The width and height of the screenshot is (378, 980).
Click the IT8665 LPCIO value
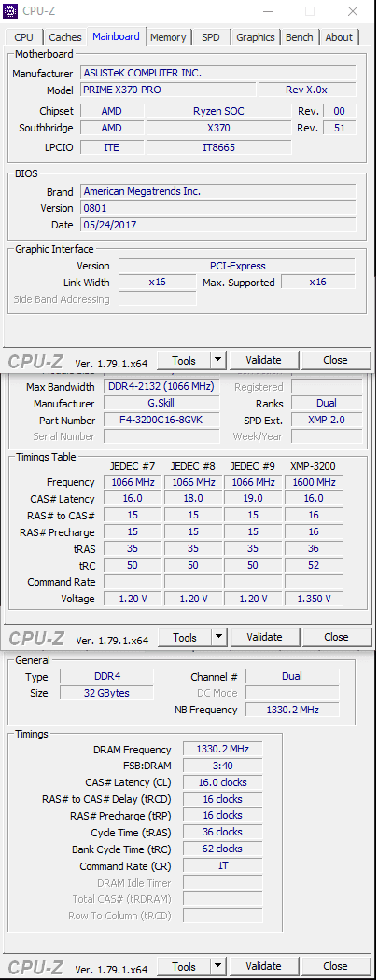click(x=219, y=147)
